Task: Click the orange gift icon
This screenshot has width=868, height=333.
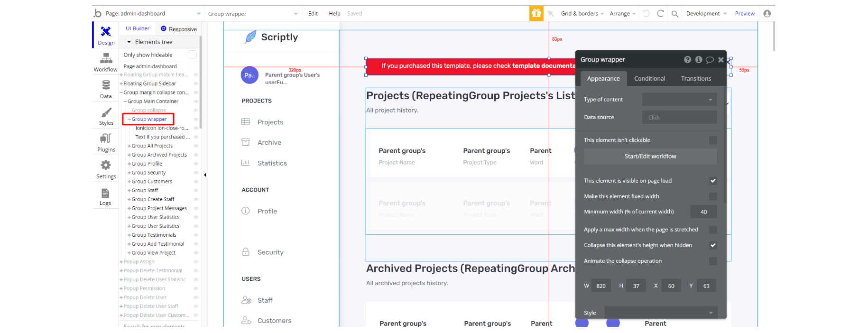Action: (x=536, y=13)
